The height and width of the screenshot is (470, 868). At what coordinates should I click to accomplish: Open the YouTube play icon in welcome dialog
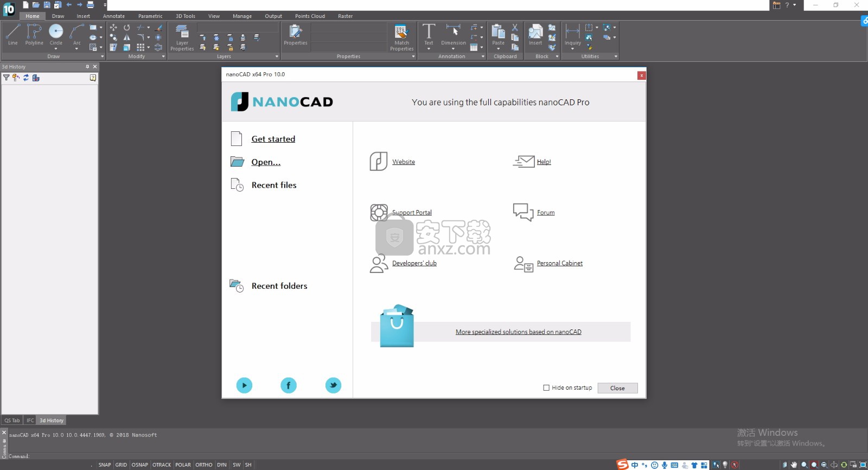click(x=244, y=385)
